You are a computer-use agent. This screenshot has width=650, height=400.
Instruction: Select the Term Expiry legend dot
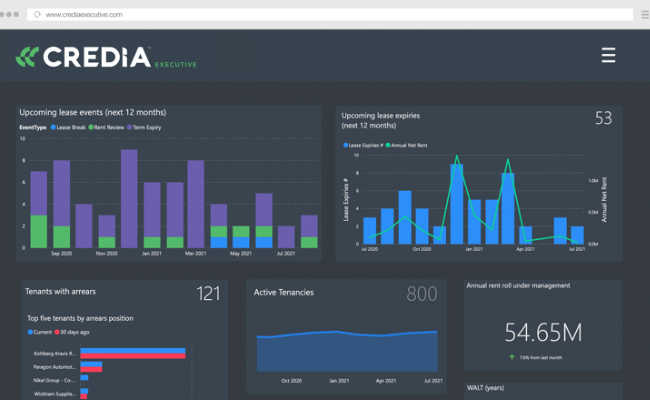point(129,127)
